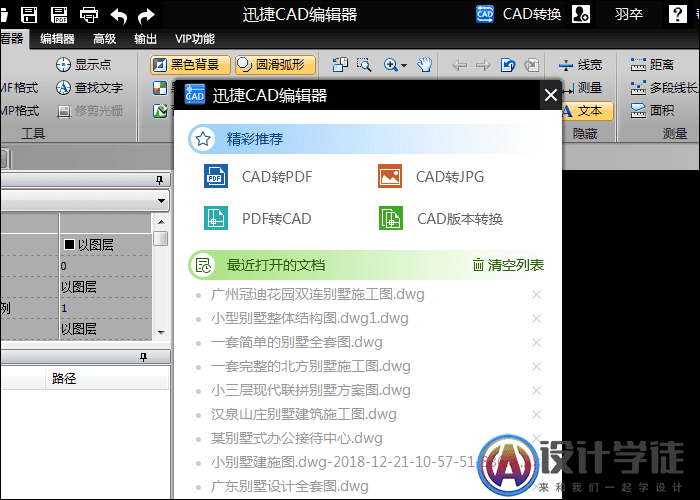The image size is (700, 500).
Task: Open 小三层现代联拼别墅方案图.dwg
Action: [x=310, y=391]
